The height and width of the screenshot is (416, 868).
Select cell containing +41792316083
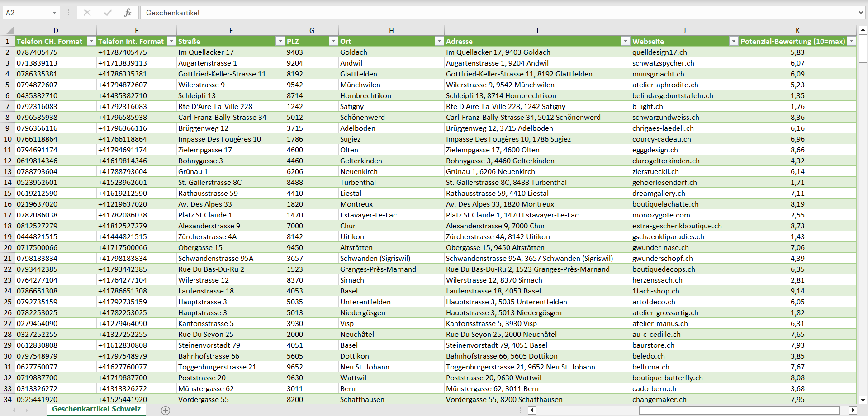tap(137, 106)
